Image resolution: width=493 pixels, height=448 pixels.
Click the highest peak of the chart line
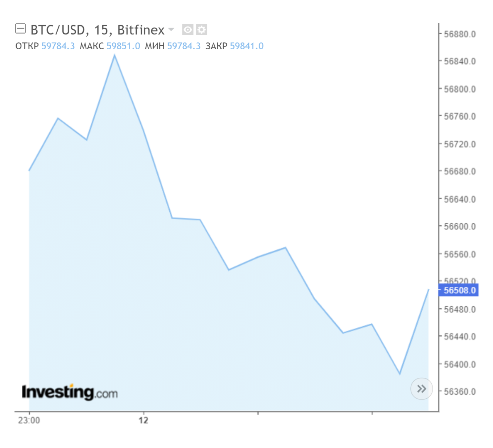(115, 55)
